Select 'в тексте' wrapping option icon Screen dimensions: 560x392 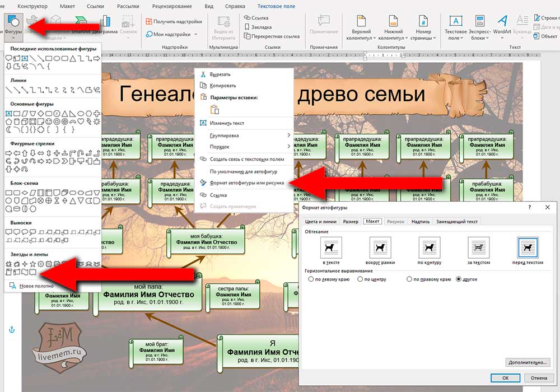(x=330, y=247)
